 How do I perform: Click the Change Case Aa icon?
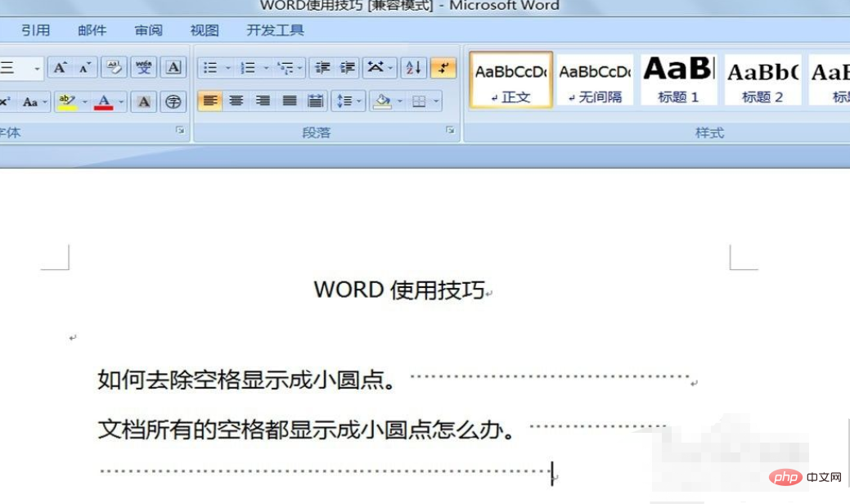(29, 102)
